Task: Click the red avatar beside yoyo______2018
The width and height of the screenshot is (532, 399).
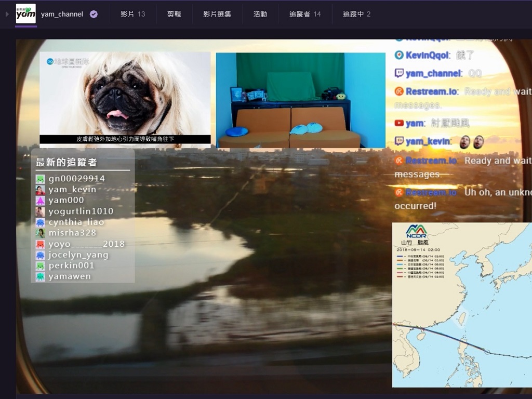Action: (x=40, y=244)
